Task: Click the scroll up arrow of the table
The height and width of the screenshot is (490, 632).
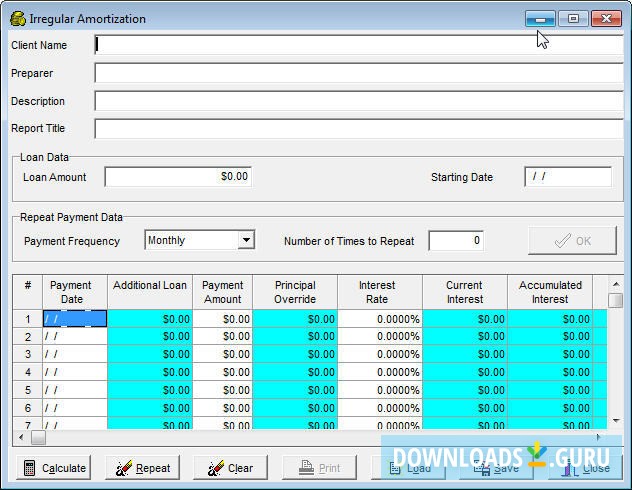Action: (616, 284)
